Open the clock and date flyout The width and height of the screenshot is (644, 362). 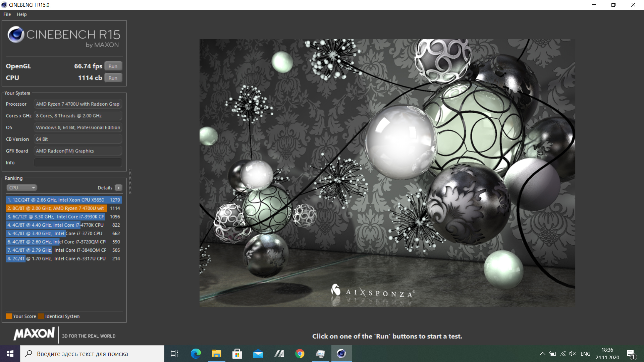click(607, 354)
